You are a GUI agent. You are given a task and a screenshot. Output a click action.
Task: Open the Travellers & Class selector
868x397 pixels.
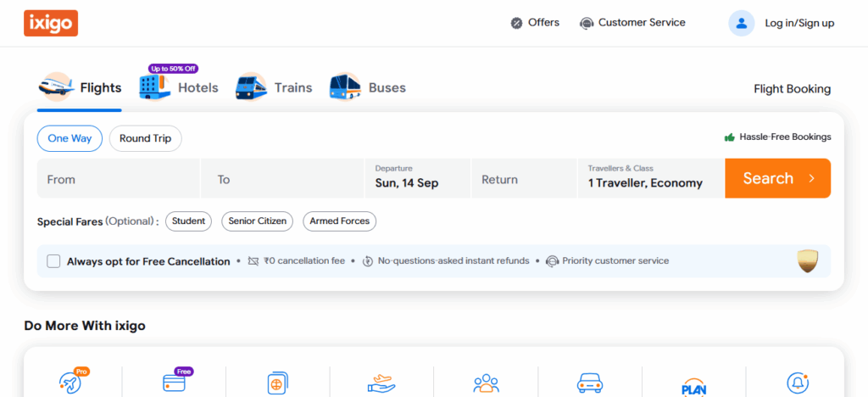point(651,178)
